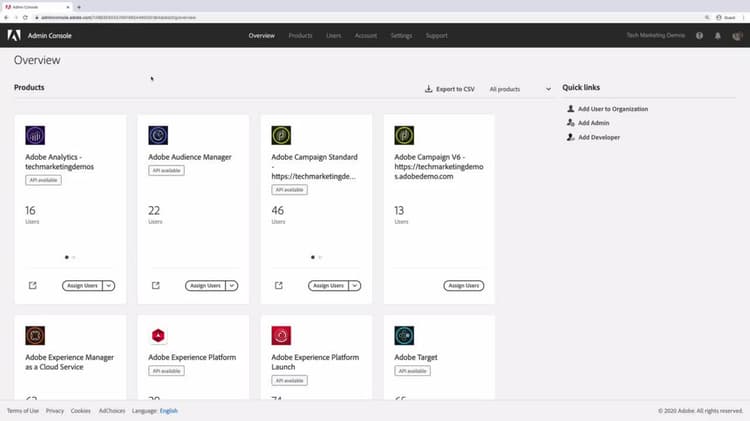Open Campaign Standard external link icon
The width and height of the screenshot is (750, 421).
(x=278, y=286)
